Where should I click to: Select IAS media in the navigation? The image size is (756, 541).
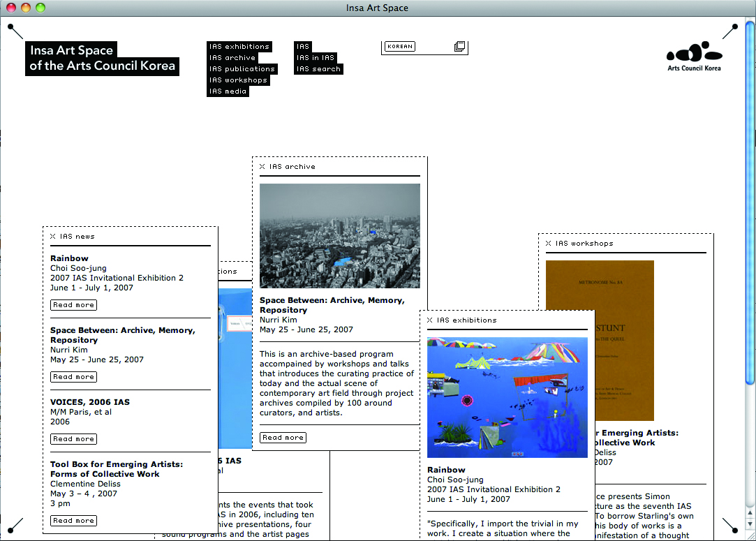[x=228, y=91]
